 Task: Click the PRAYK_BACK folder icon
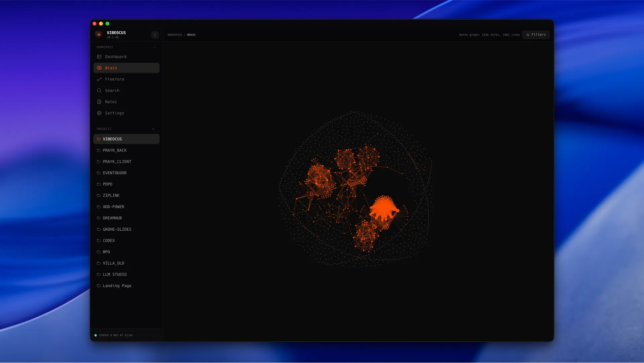pyautogui.click(x=99, y=150)
